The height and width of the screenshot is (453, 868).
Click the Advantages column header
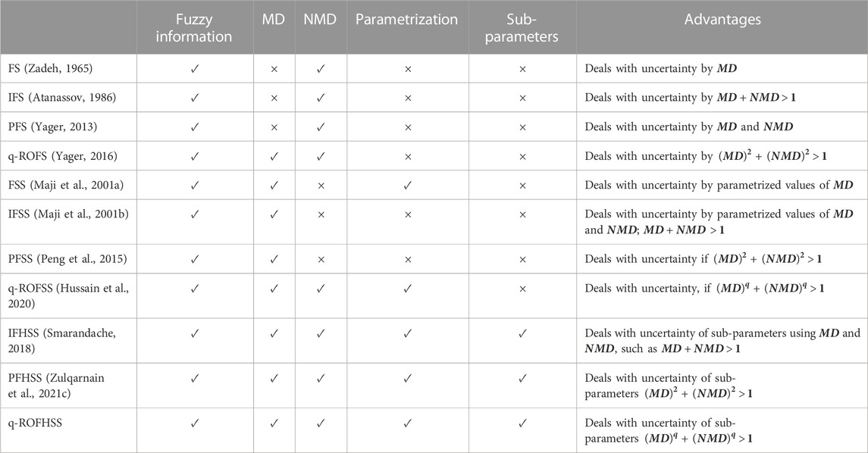point(722,20)
